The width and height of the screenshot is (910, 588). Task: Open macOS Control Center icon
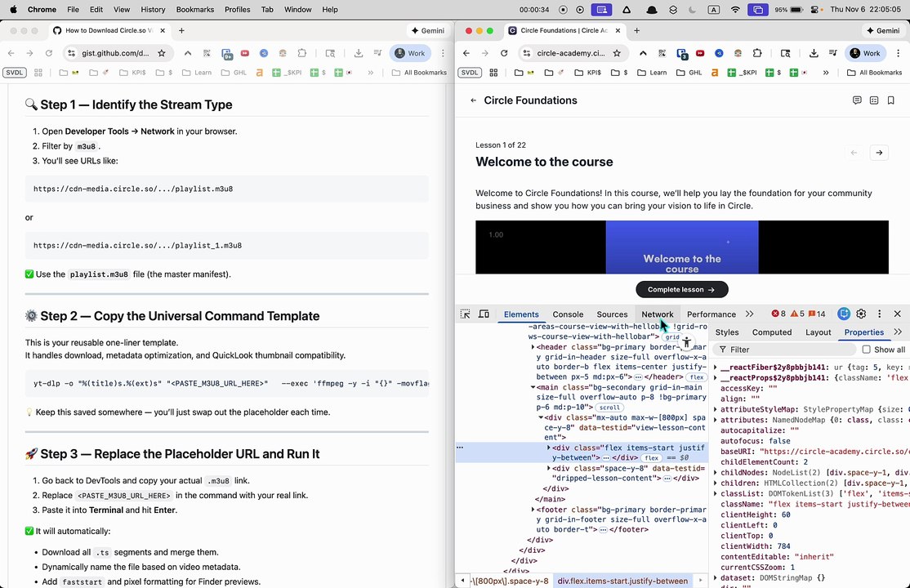tap(815, 9)
